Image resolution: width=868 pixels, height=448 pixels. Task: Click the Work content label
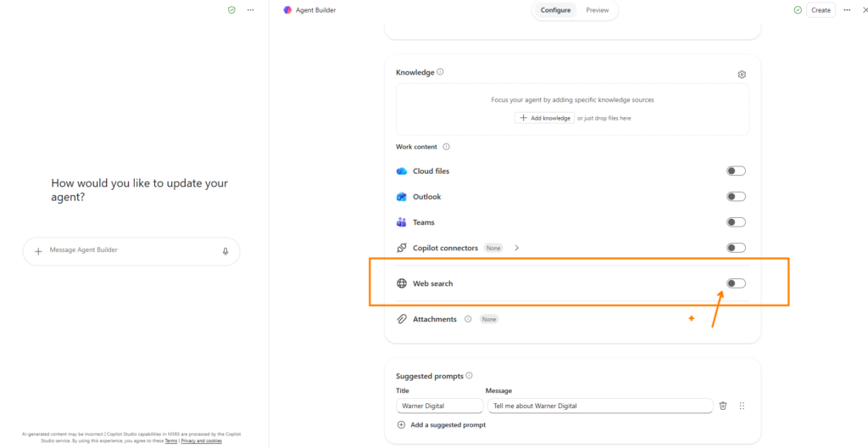tap(416, 147)
